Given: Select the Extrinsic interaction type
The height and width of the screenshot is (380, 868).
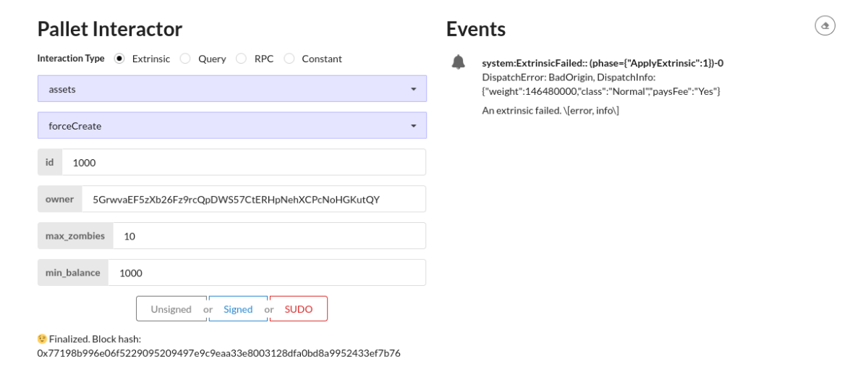Looking at the screenshot, I should [x=119, y=59].
